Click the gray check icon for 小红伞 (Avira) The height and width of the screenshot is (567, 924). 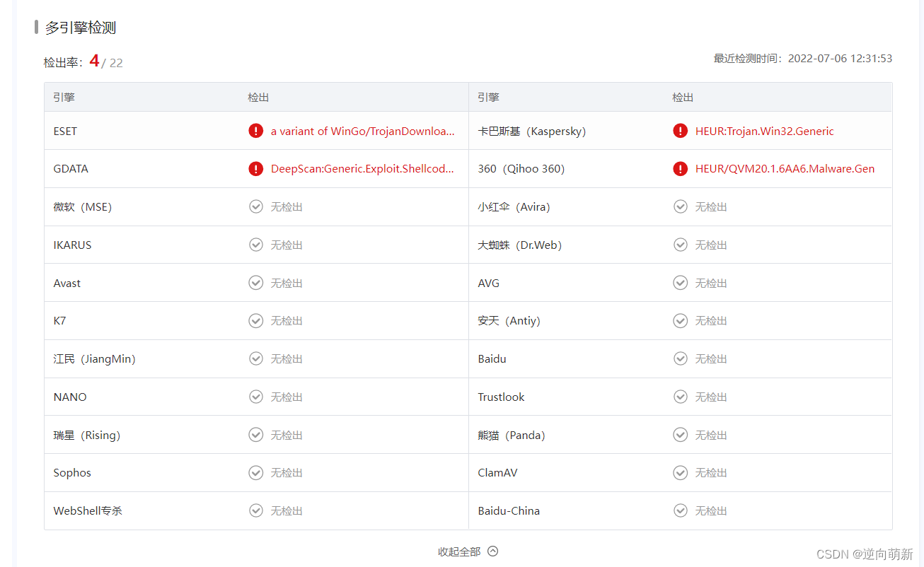(x=681, y=206)
